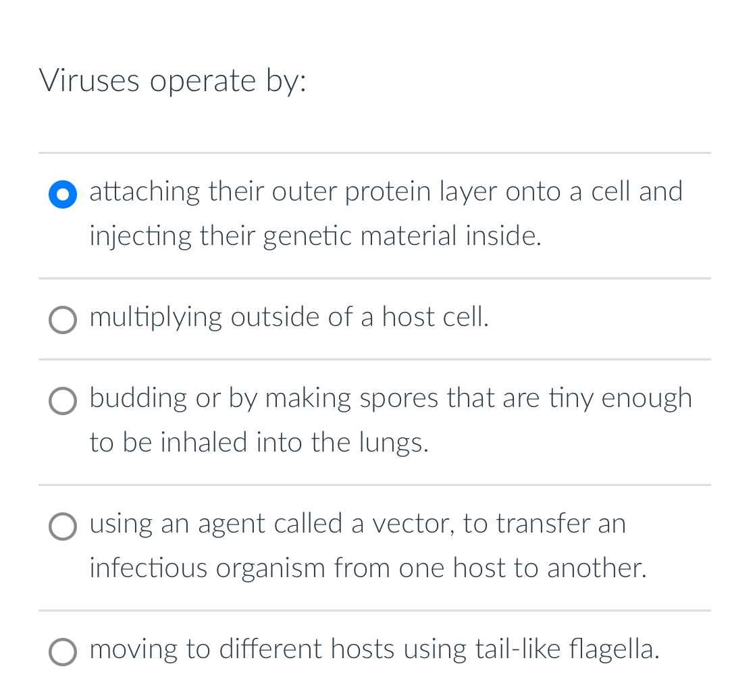Click the already-selected radio button about attaching protein layer
730x700 pixels.
(x=62, y=194)
